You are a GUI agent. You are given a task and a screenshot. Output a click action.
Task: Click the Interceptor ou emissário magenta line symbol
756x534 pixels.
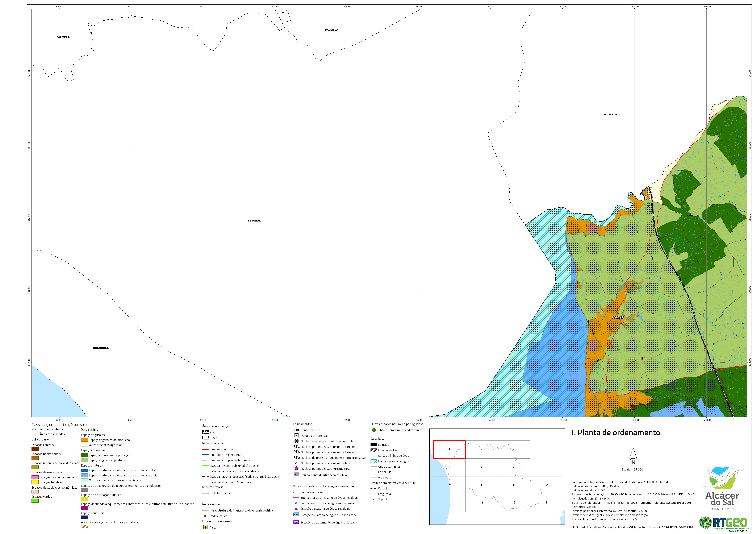296,498
